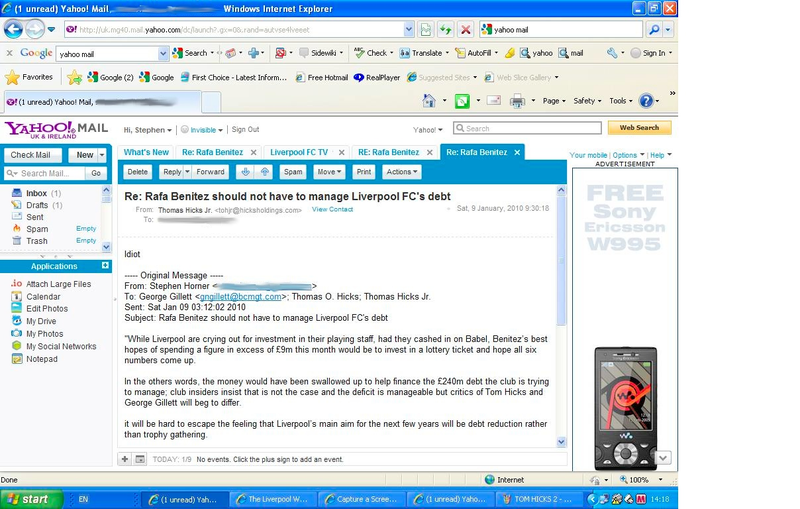Screen dimensions: 800x509
Task: Click the calendar view icon next to plus
Action: [x=140, y=459]
